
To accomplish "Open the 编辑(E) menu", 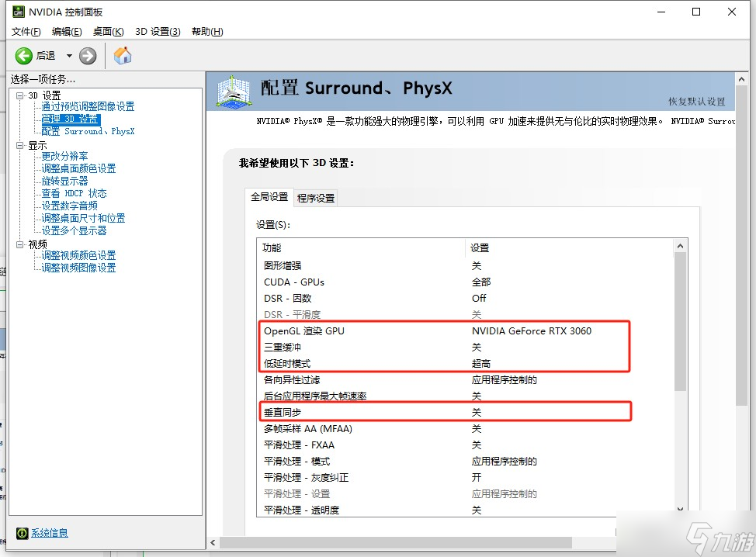I will click(67, 32).
